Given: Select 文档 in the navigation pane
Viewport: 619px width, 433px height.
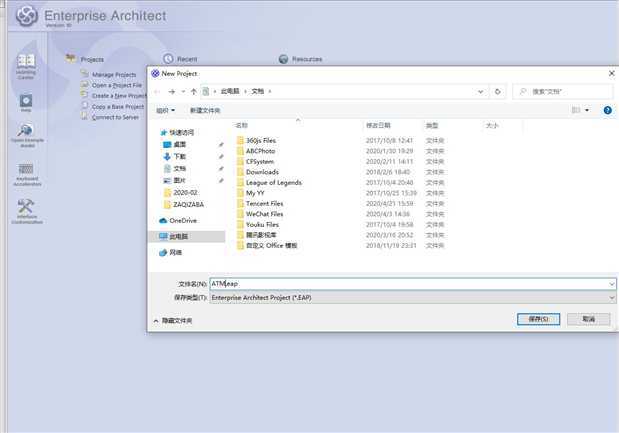Looking at the screenshot, I should tap(180, 169).
